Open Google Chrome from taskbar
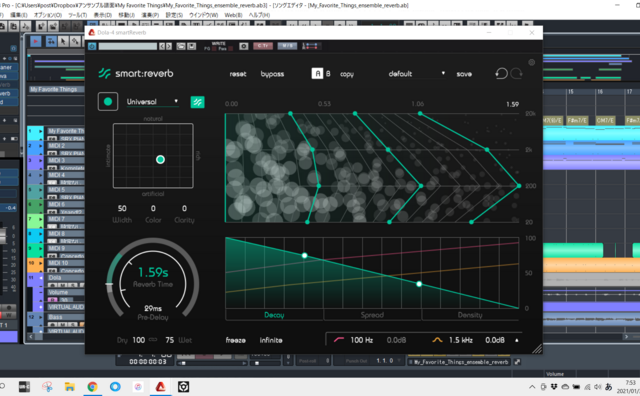The height and width of the screenshot is (396, 640). (92, 386)
